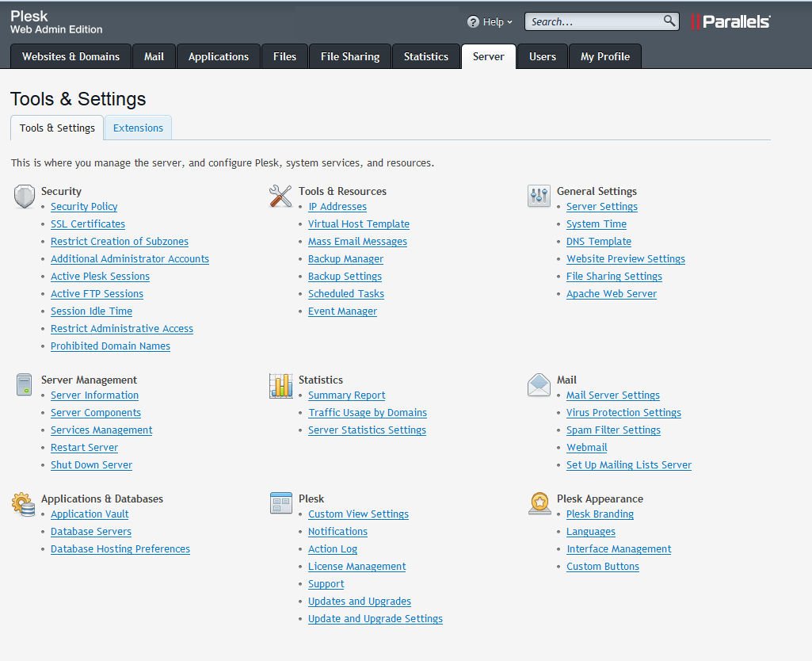Click the Mail envelope icon
The image size is (812, 661).
(539, 385)
